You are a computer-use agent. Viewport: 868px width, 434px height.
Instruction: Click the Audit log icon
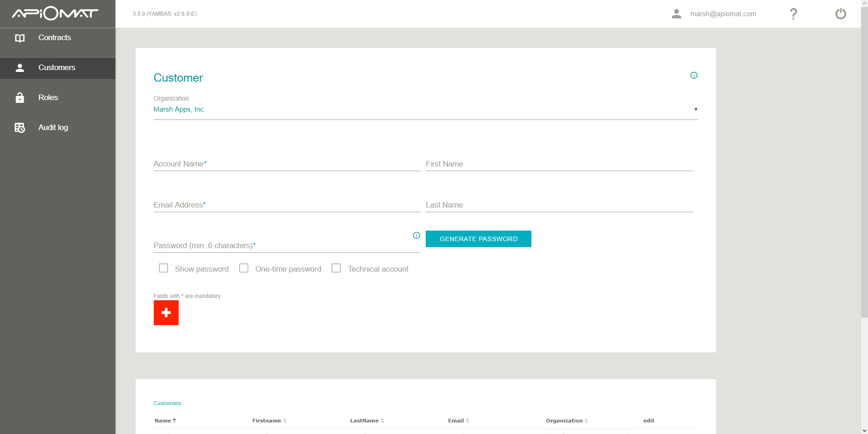pos(20,128)
